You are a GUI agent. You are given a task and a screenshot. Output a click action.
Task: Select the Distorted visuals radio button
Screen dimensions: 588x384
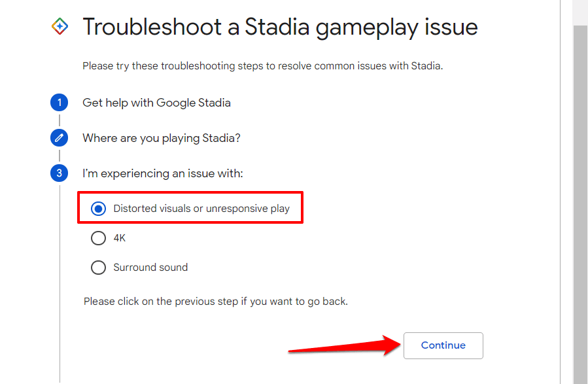click(98, 209)
